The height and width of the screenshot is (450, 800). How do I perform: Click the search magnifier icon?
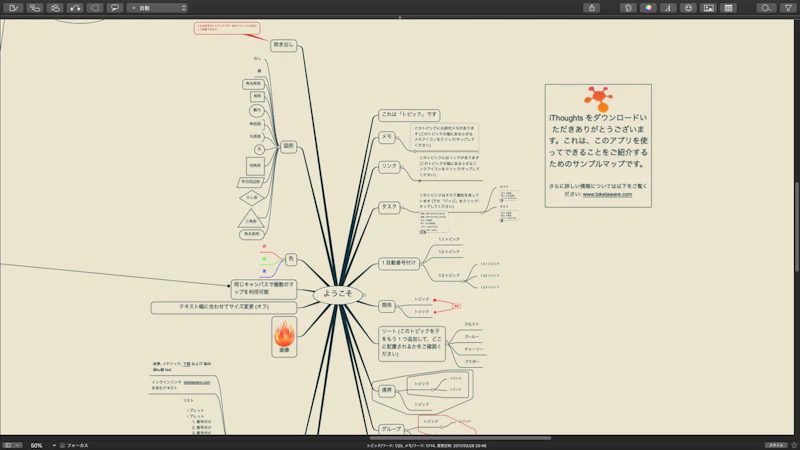pos(766,7)
